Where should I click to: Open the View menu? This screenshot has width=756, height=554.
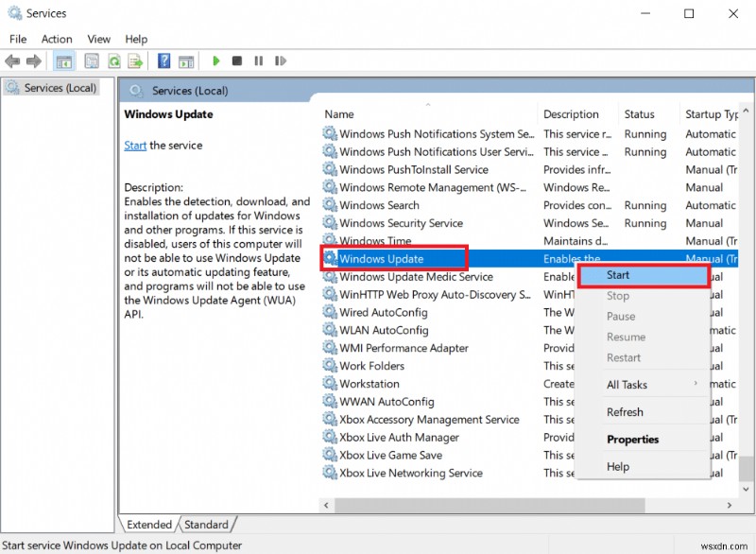(x=98, y=39)
